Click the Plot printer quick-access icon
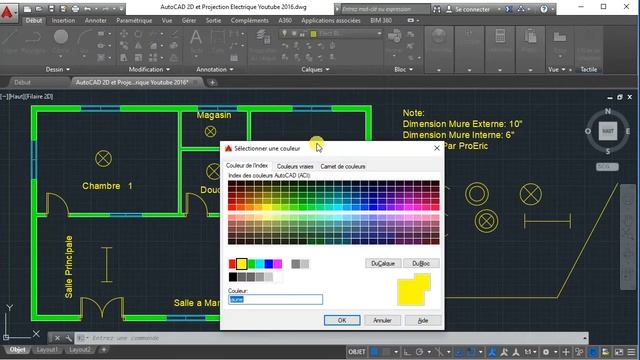Screen dimensions: 640x360 tap(76, 9)
